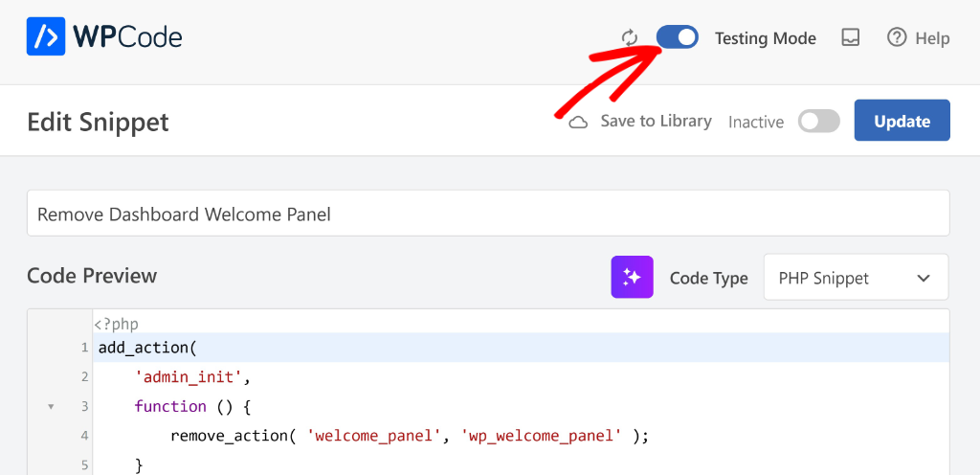Open the purple AI sparkle generator
The height and width of the screenshot is (475, 980).
632,277
